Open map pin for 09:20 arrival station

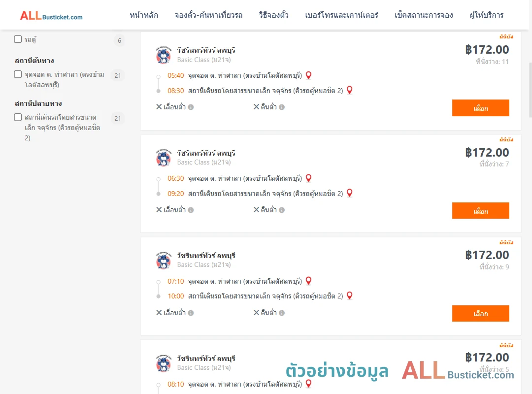[x=349, y=193]
